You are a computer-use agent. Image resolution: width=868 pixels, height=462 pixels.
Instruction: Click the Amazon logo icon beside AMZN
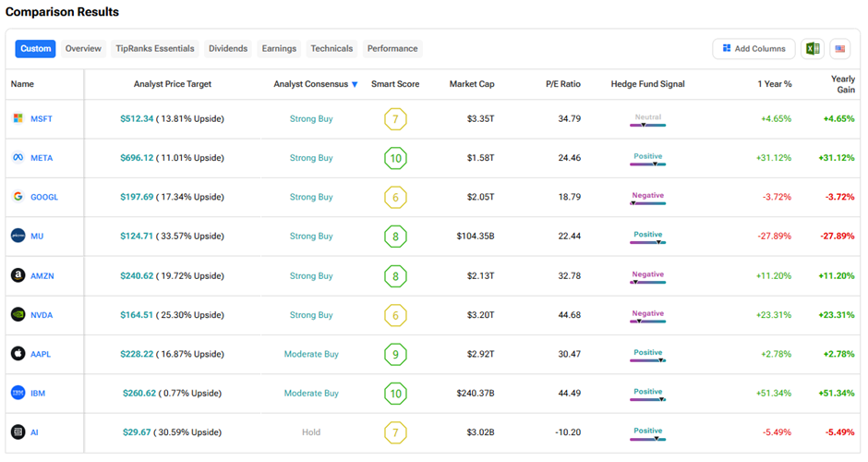coord(18,275)
